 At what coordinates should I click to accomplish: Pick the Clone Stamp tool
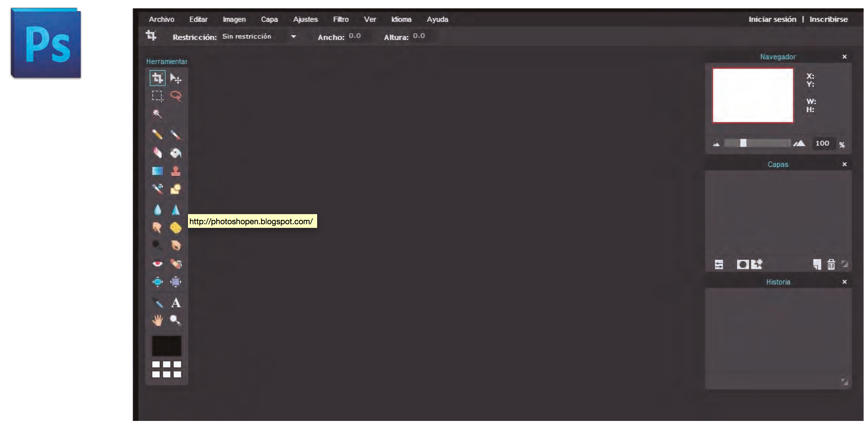(x=176, y=171)
